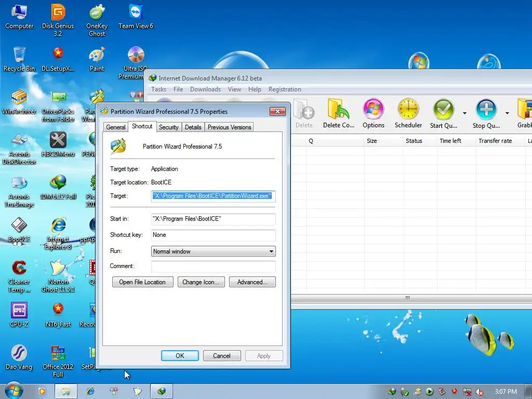The width and height of the screenshot is (532, 399).
Task: Open Scheduler in IDM toolbar
Action: (408, 114)
